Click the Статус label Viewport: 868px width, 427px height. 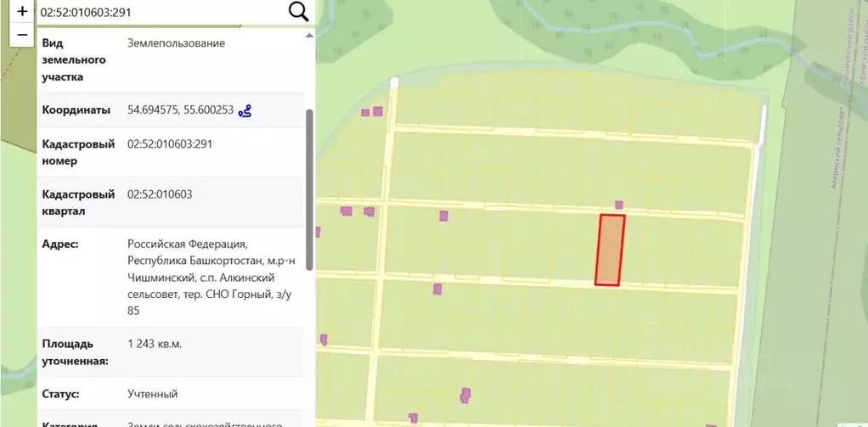[60, 395]
